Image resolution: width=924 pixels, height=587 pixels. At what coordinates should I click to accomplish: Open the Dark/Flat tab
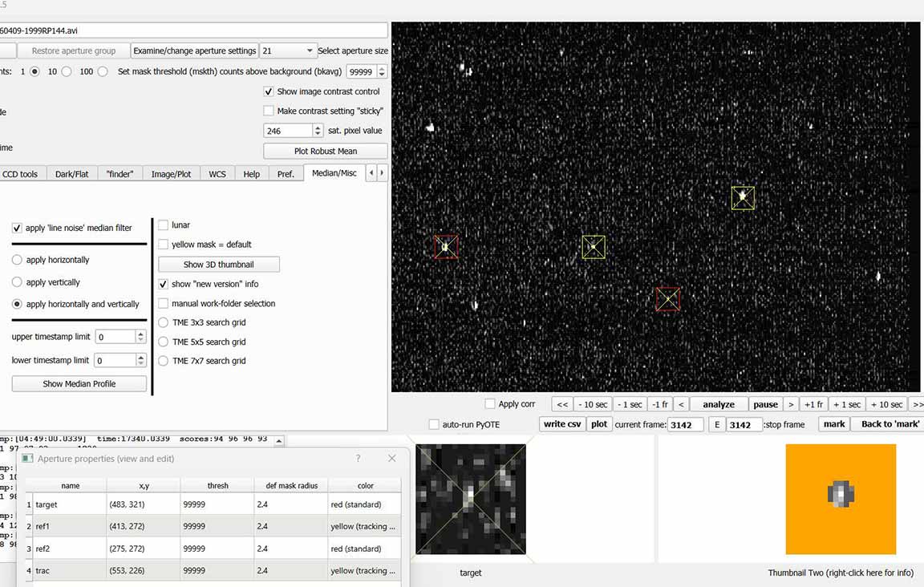tap(71, 173)
